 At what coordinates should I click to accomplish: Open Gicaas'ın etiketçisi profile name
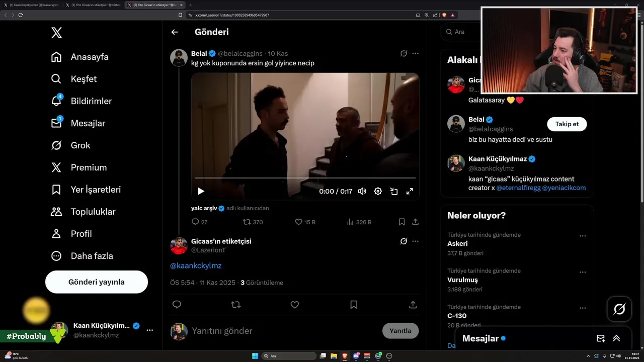coord(221,241)
